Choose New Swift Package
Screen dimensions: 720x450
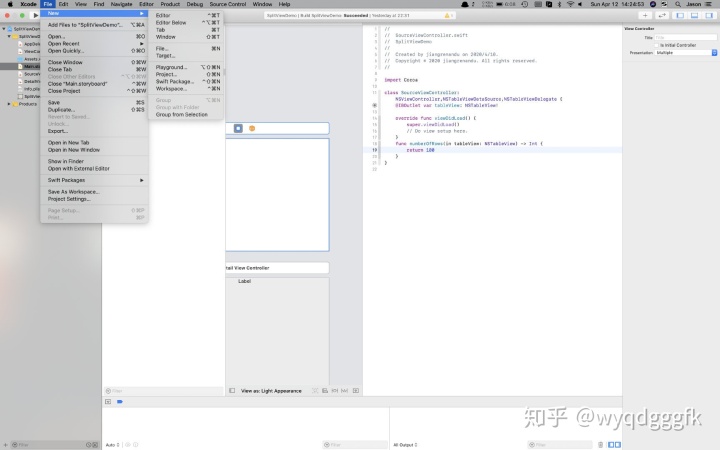pos(186,81)
